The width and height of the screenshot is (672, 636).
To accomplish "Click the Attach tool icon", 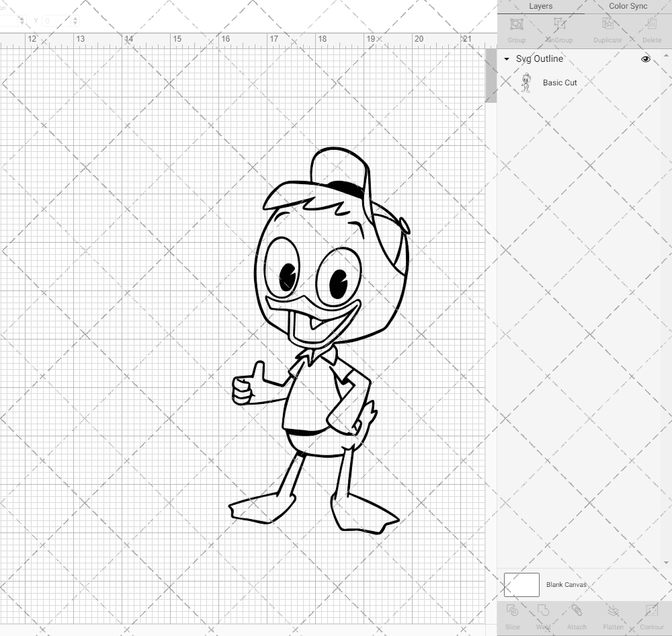I will [577, 610].
